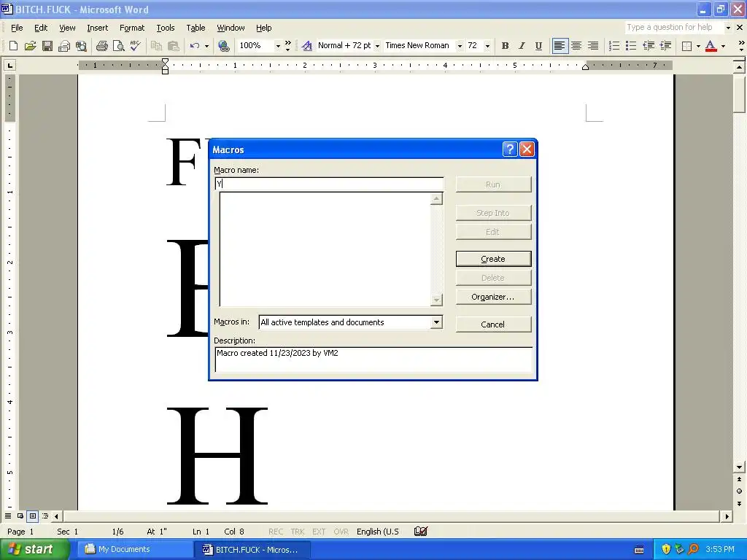Image resolution: width=747 pixels, height=560 pixels.
Task: Toggle Bold formatting
Action: click(x=505, y=46)
